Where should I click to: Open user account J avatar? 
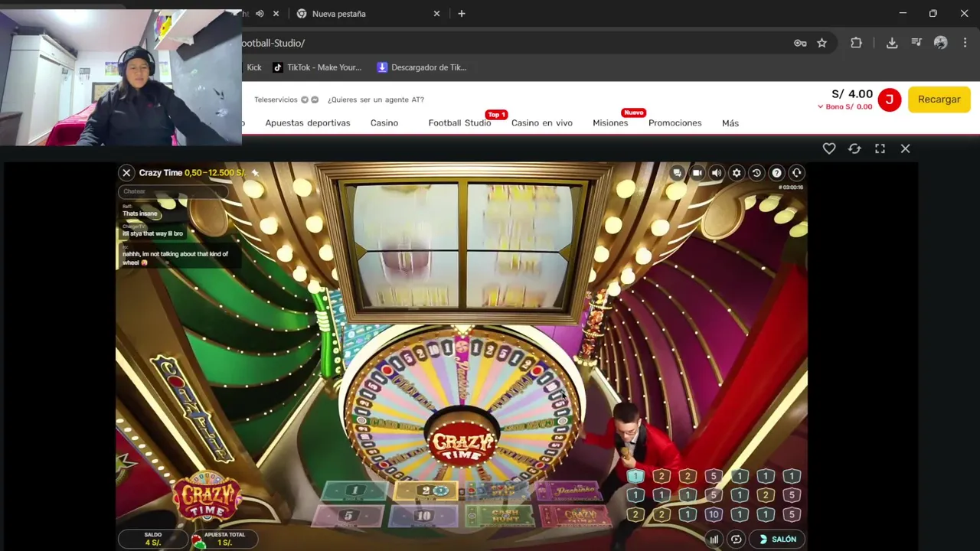(x=889, y=99)
